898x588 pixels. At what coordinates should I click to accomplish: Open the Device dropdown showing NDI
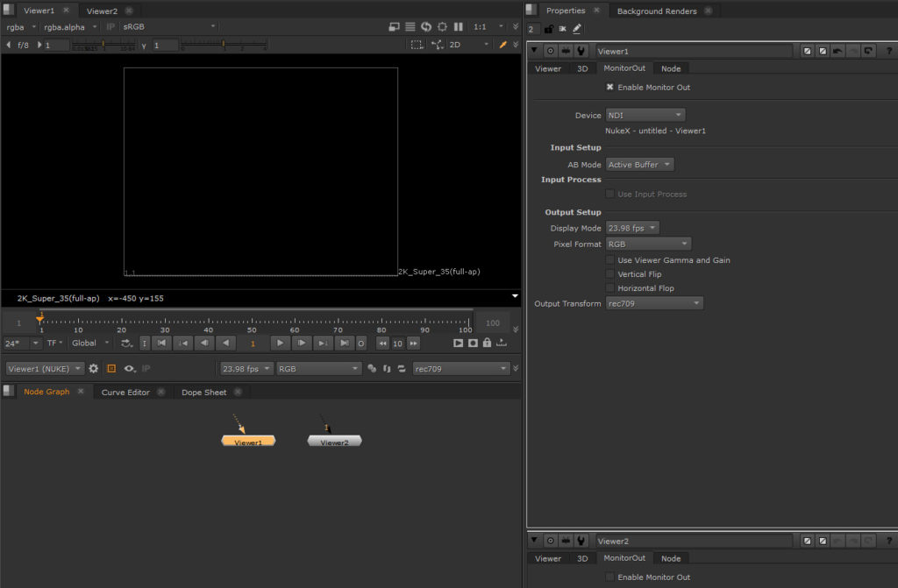point(645,114)
